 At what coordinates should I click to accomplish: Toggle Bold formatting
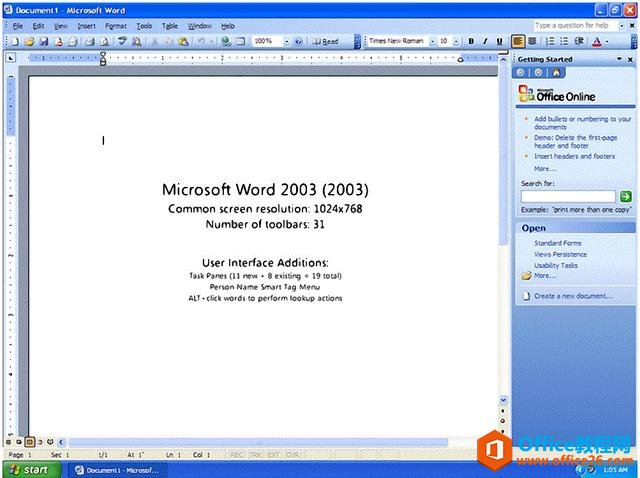click(x=471, y=41)
